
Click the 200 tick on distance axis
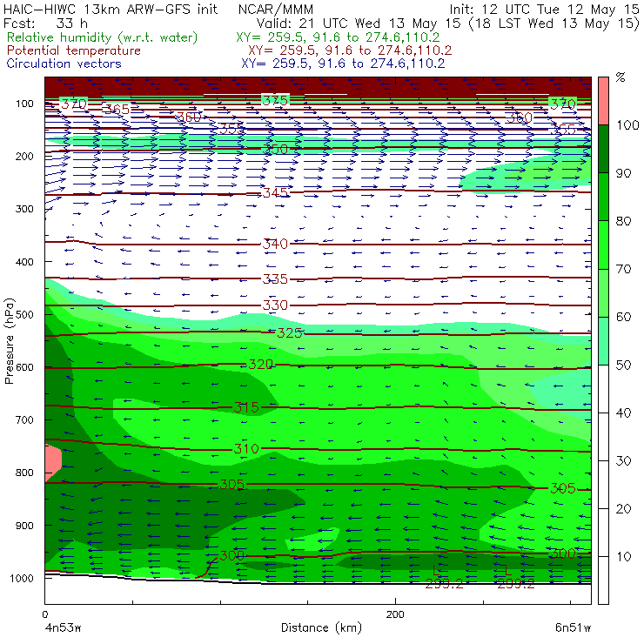pos(395,614)
